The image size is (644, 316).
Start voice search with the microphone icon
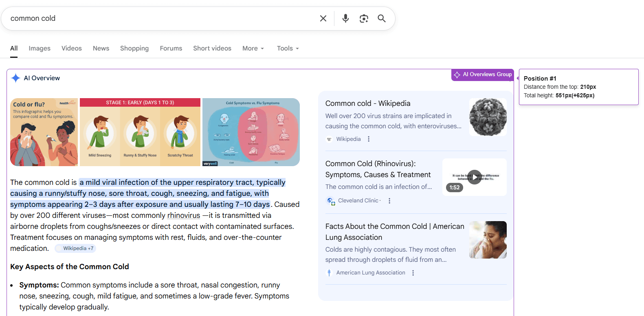345,18
